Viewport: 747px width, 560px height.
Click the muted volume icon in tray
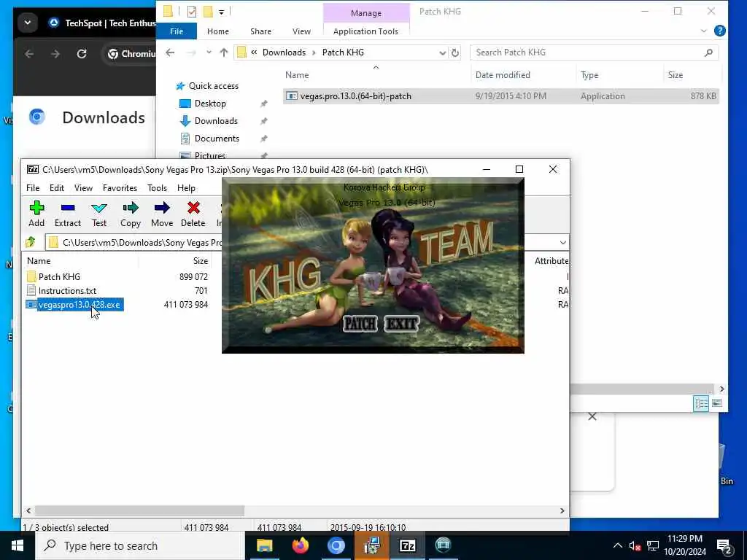coord(635,546)
